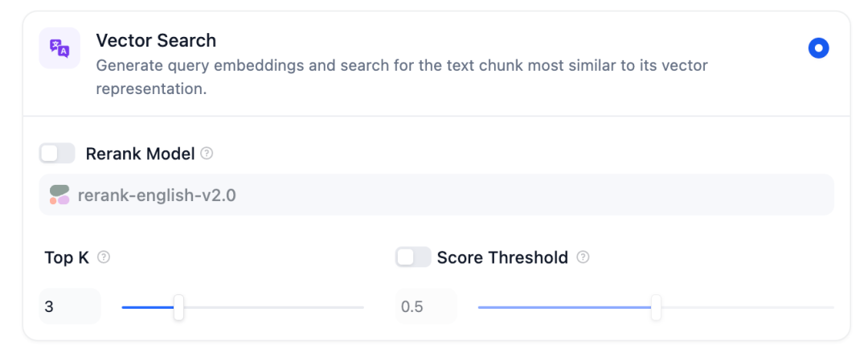Open the rerank-english-v2.0 model selector
Image resolution: width=868 pixels, height=349 pixels.
point(436,195)
